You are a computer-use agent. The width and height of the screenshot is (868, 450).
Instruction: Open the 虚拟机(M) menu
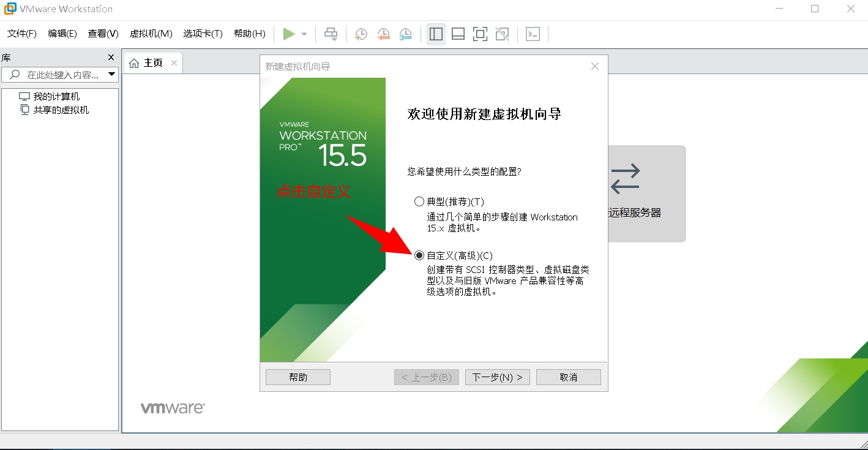tap(151, 34)
